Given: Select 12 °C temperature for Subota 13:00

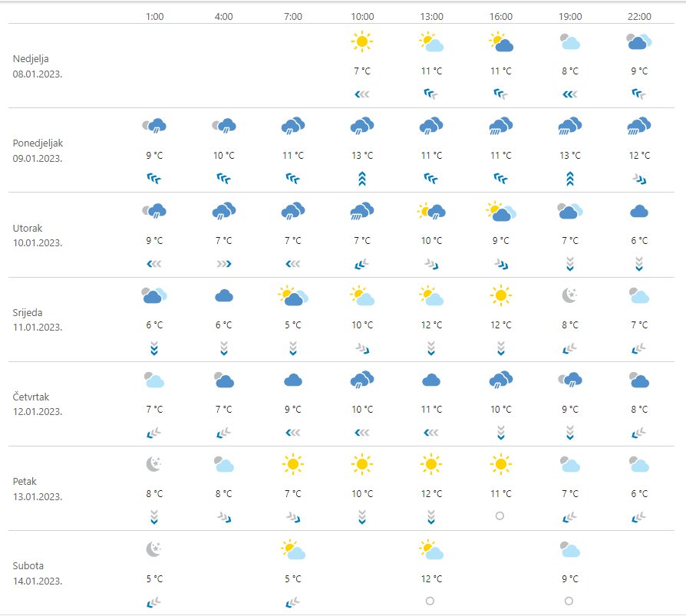Looking at the screenshot, I should pyautogui.click(x=431, y=578).
